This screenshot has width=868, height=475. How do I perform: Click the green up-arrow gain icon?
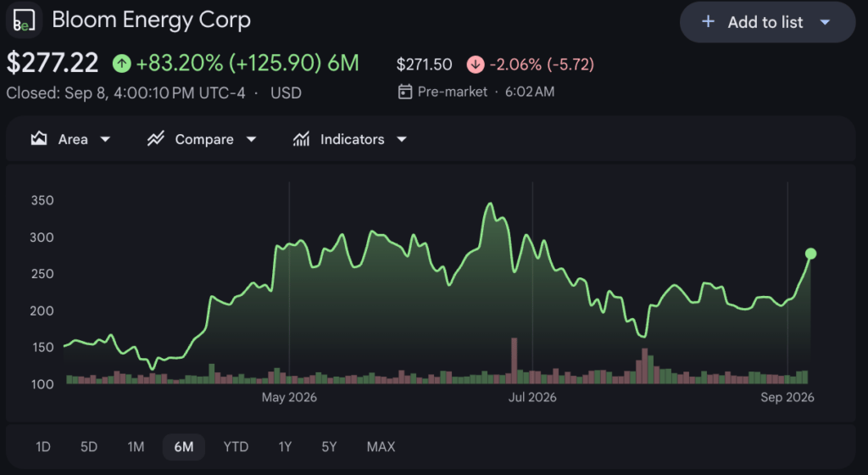(122, 64)
